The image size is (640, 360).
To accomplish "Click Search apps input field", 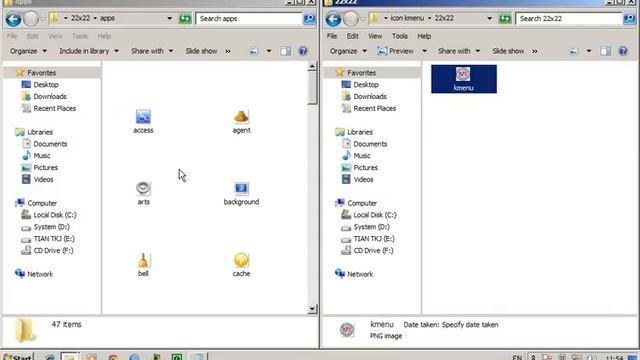I will pyautogui.click(x=249, y=18).
